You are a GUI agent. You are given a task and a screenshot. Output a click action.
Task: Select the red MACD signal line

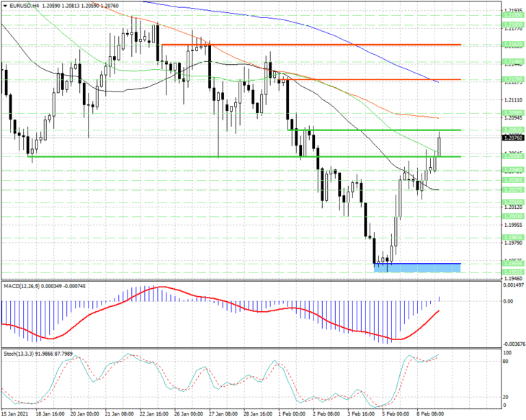[221, 313]
